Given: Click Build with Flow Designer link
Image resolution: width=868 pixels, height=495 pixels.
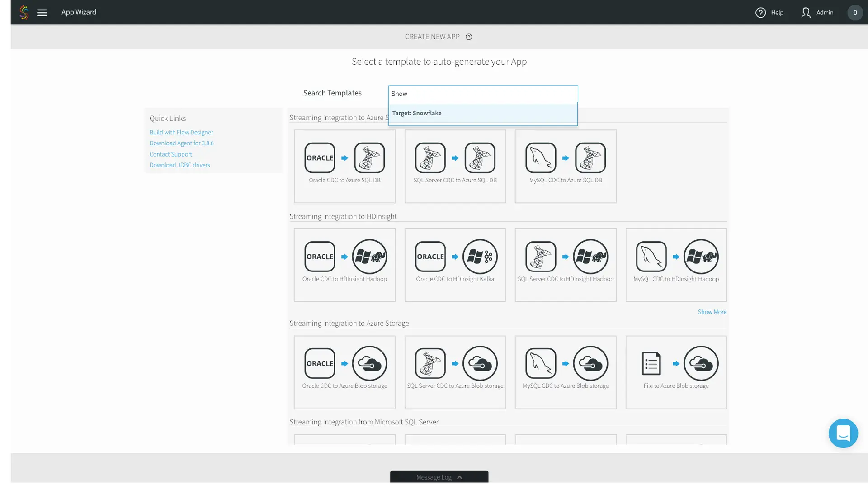Looking at the screenshot, I should pyautogui.click(x=181, y=132).
